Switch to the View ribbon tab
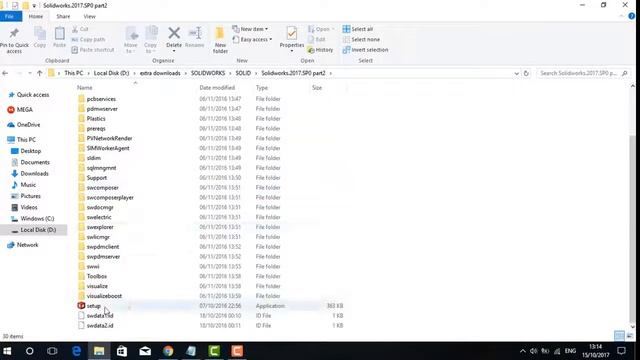 point(89,16)
